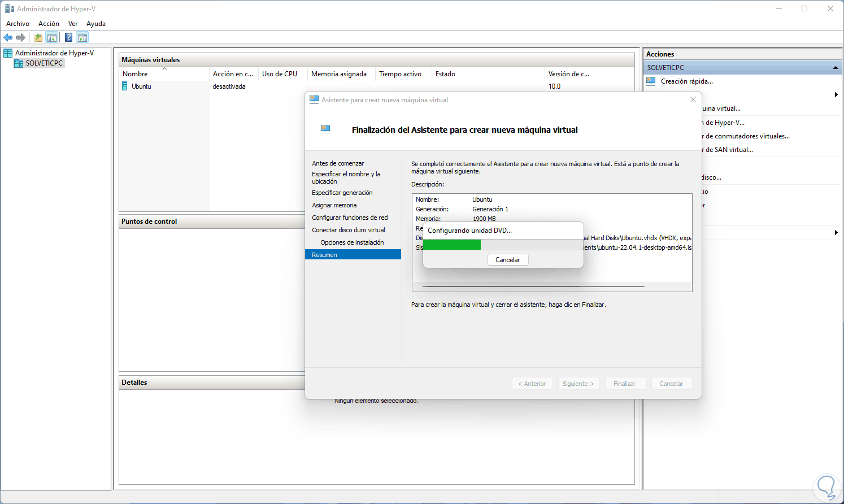Screen dimensions: 844x504
Task: Click the Forward arrow toolbar icon
Action: (21, 38)
